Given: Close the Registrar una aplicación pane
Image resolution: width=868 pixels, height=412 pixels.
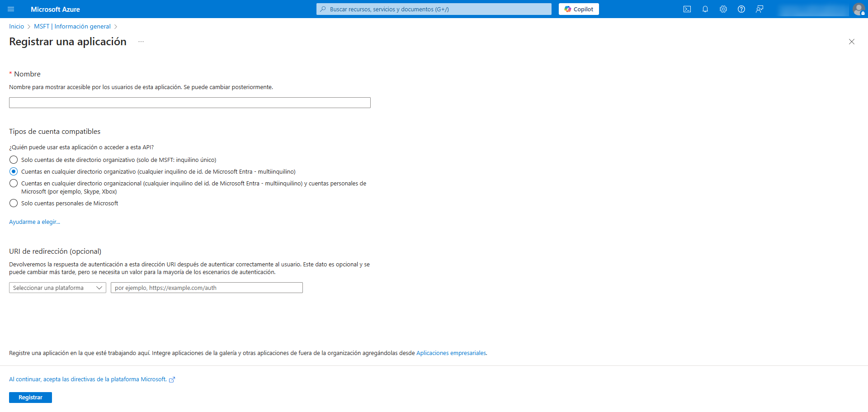Looking at the screenshot, I should pyautogui.click(x=852, y=42).
